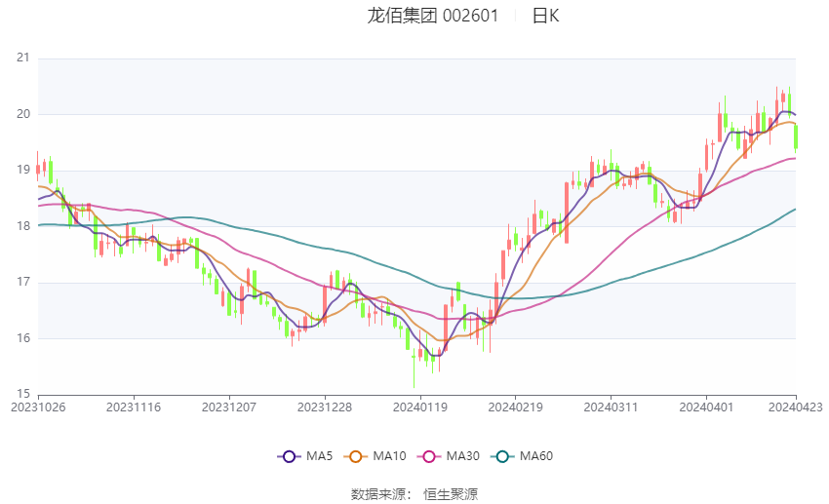Click the teal MA60 legend circle icon
This screenshot has height=504, width=829.
pyautogui.click(x=502, y=456)
